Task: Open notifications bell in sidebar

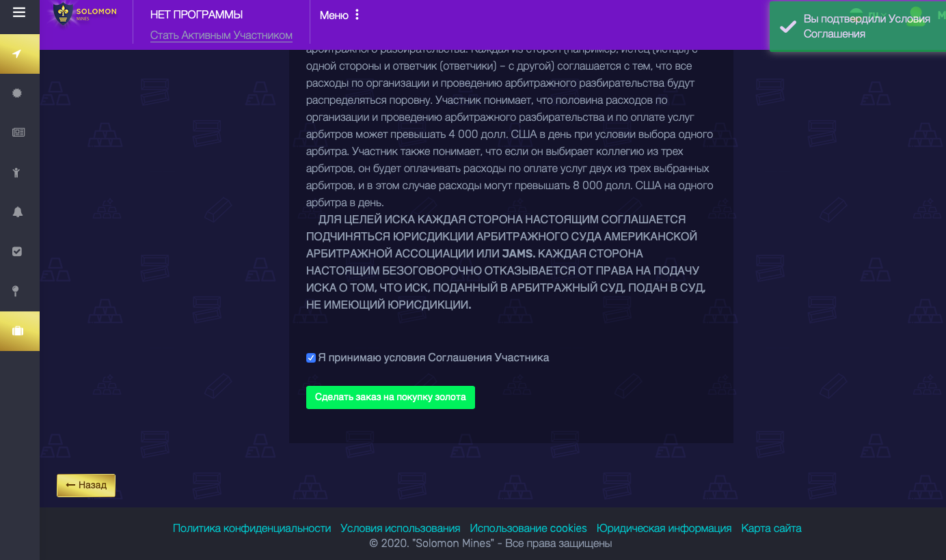Action: 18,212
